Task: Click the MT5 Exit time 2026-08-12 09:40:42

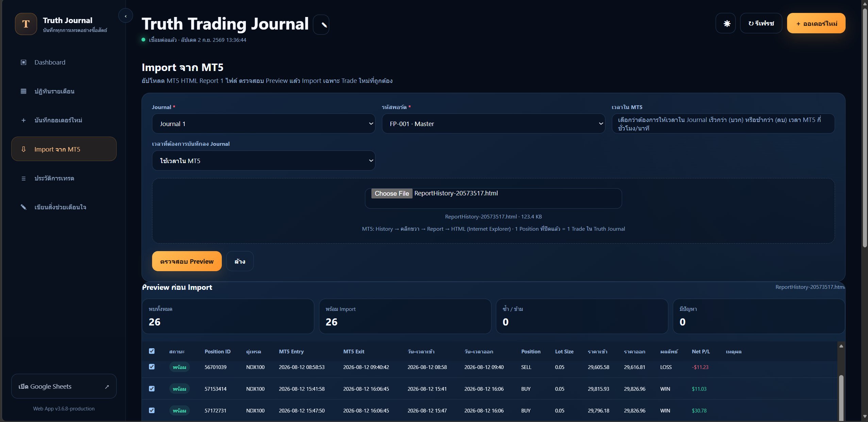Action: click(x=366, y=367)
